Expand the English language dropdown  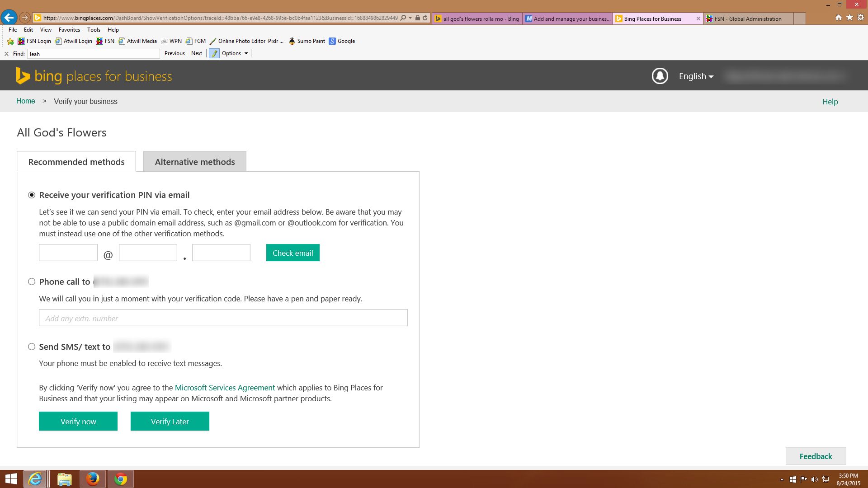coord(696,76)
